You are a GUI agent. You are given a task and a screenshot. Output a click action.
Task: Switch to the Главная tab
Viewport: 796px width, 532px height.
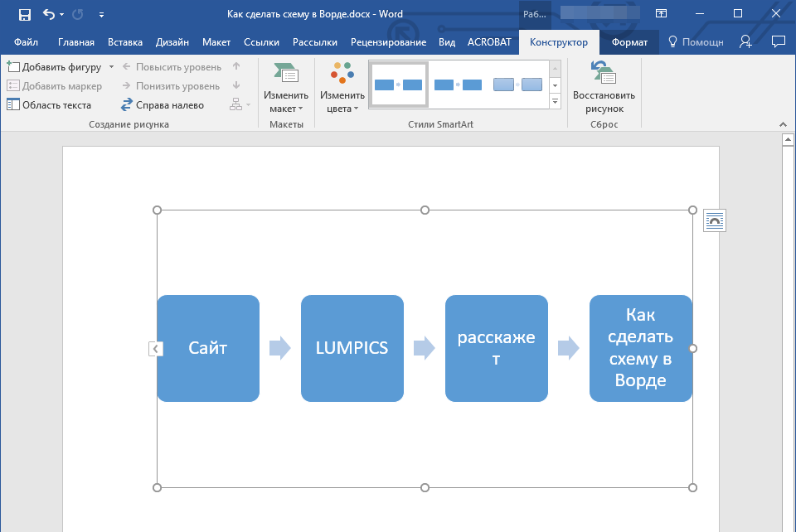coord(76,42)
